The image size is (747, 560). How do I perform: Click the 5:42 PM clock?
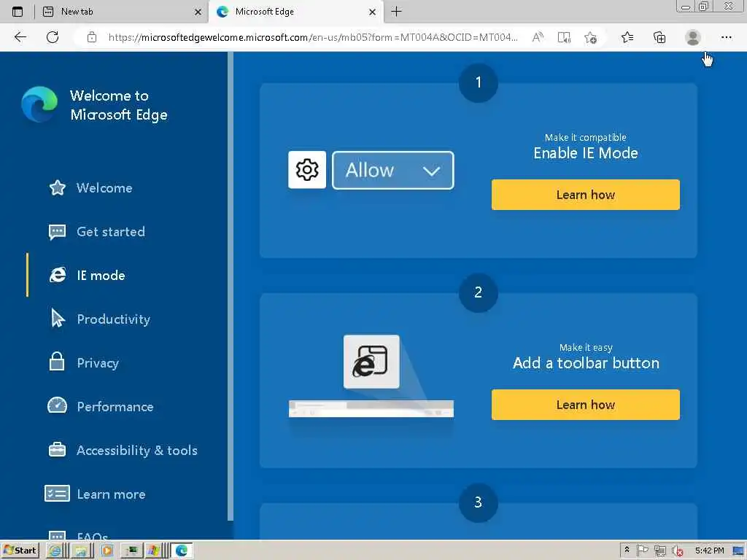click(709, 551)
